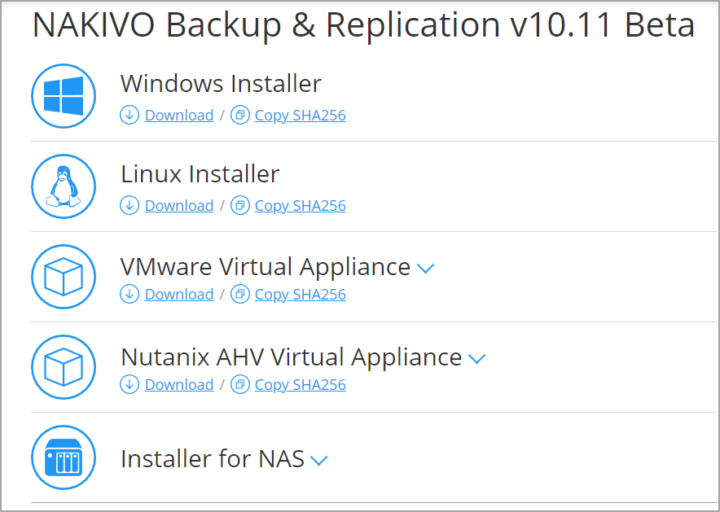Viewport: 720px width, 512px height.
Task: Expand the Nutanix AHV Virtual Appliance chevron
Action: click(x=477, y=359)
